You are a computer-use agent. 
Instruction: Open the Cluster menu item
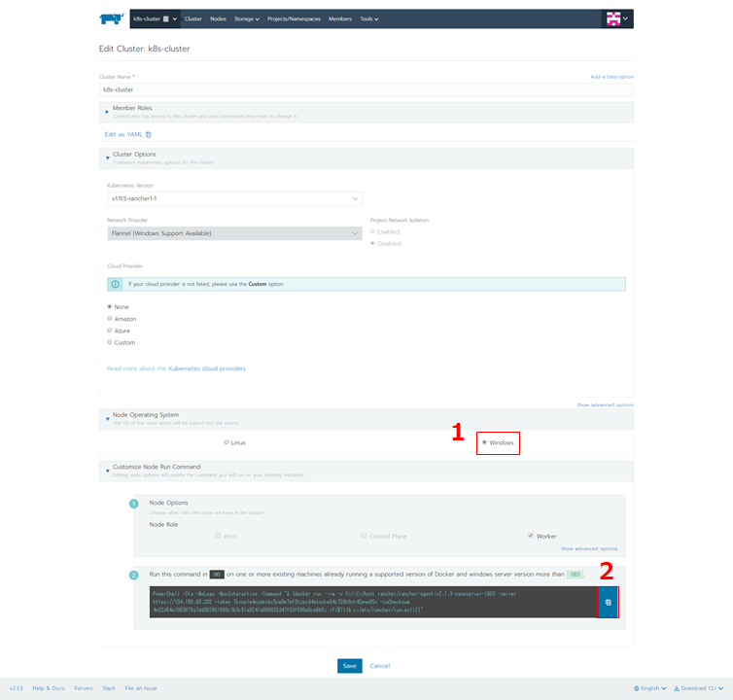click(x=193, y=19)
